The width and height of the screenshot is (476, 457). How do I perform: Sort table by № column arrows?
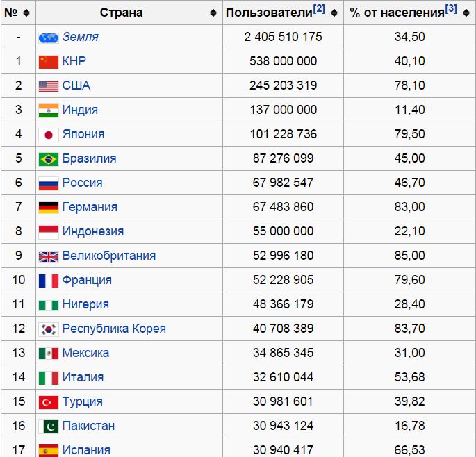pos(26,13)
